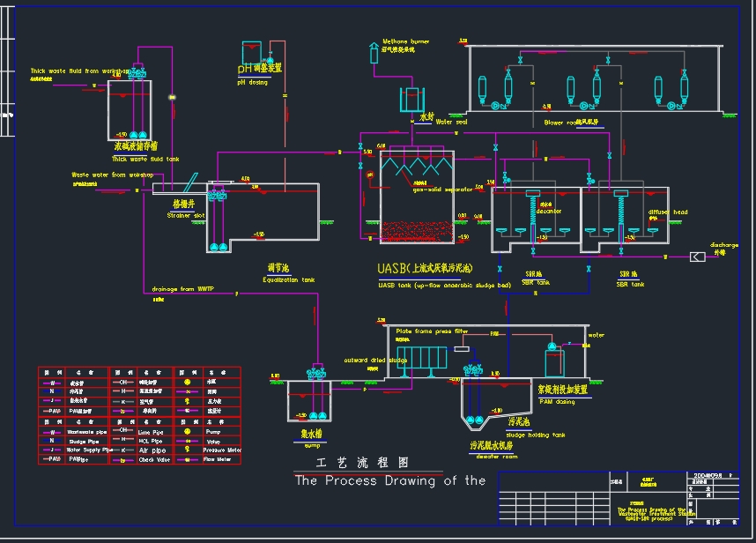Click the 'discharge' label
Image resolution: width=756 pixels, height=543 pixels.
[x=724, y=245]
